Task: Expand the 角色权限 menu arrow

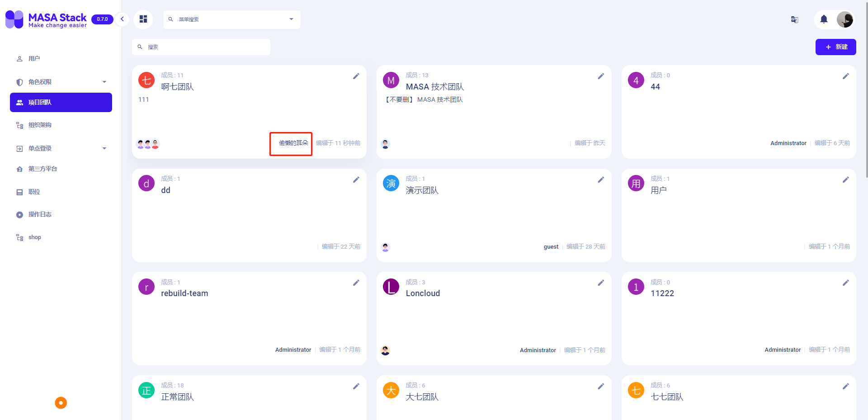Action: (104, 82)
